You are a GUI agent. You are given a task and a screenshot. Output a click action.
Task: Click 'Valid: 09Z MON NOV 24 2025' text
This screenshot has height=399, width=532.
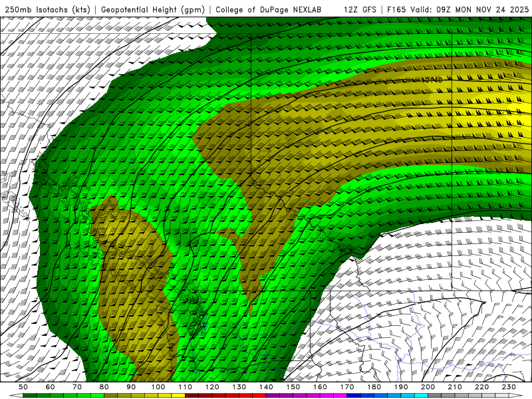(469, 9)
